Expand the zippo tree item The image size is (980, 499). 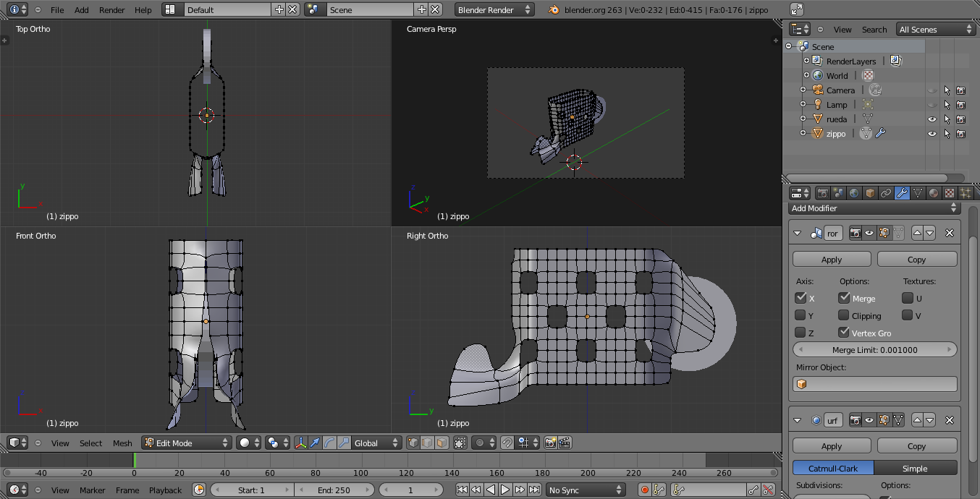(803, 134)
